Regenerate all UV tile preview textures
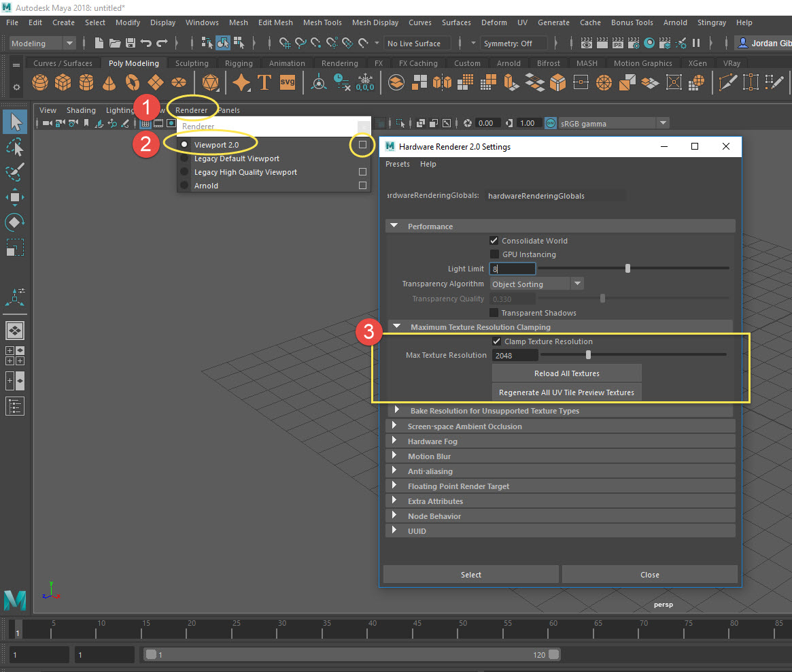Screen dimensions: 792x672 pos(566,392)
